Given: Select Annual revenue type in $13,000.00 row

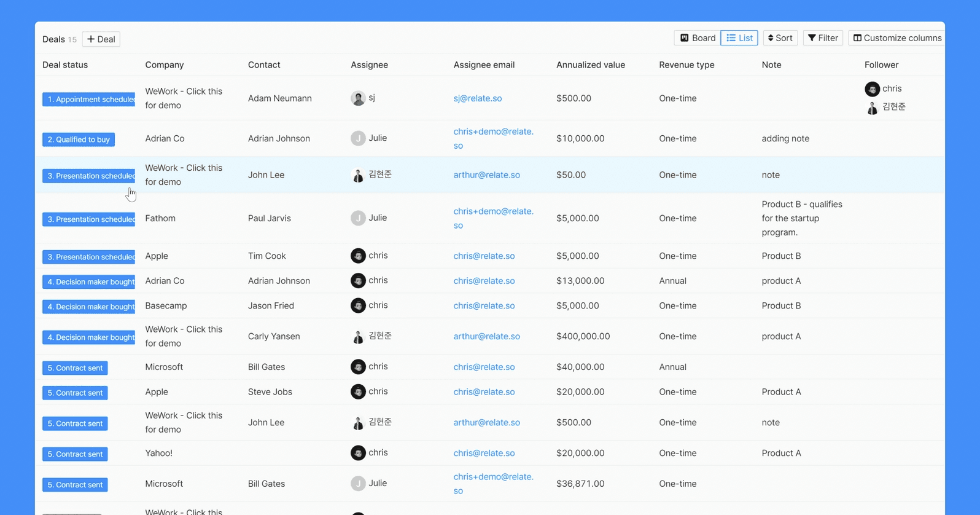Looking at the screenshot, I should coord(673,281).
